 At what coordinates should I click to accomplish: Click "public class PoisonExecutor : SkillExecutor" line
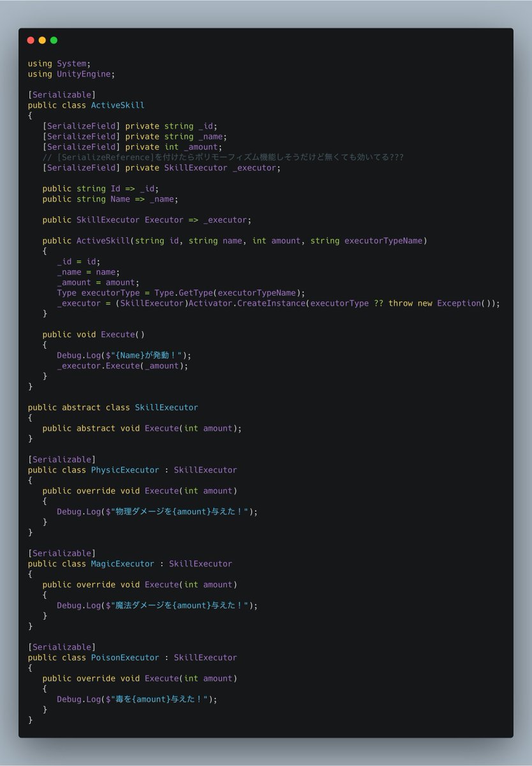[132, 658]
